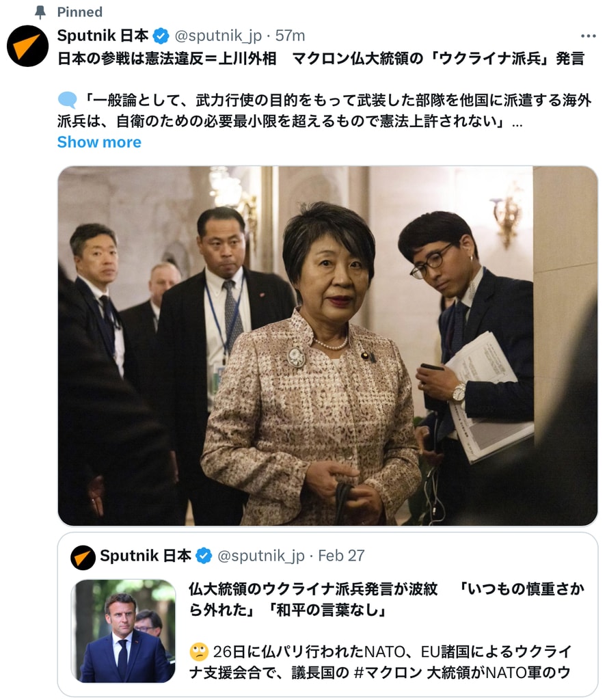Click the small Sputnik avatar in quoted tweet
The height and width of the screenshot is (700, 607).
(x=83, y=558)
